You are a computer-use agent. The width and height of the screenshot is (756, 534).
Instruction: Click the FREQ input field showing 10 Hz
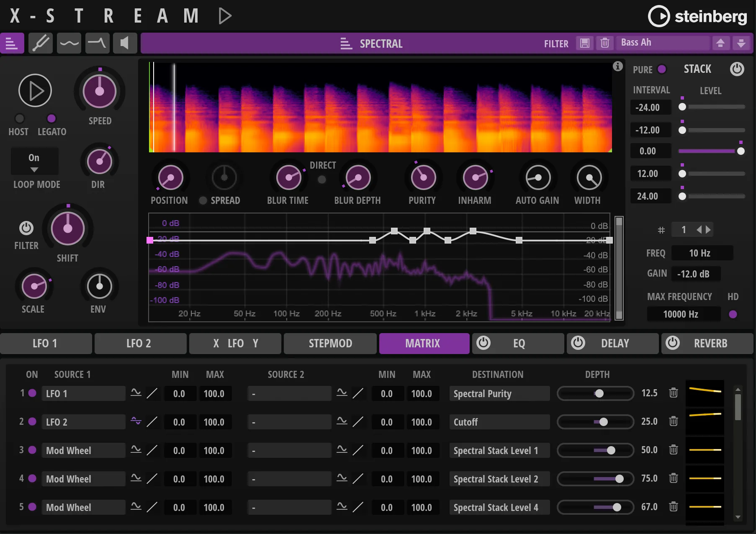point(702,253)
